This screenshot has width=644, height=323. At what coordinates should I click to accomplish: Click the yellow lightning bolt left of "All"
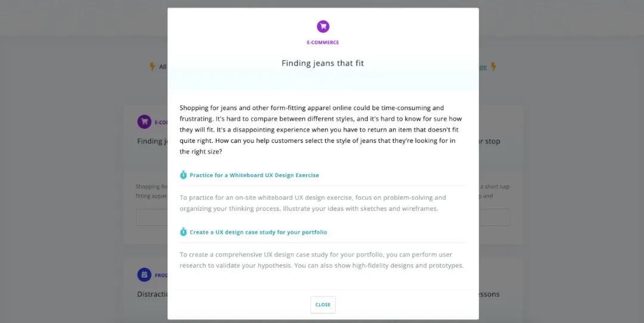pos(152,67)
